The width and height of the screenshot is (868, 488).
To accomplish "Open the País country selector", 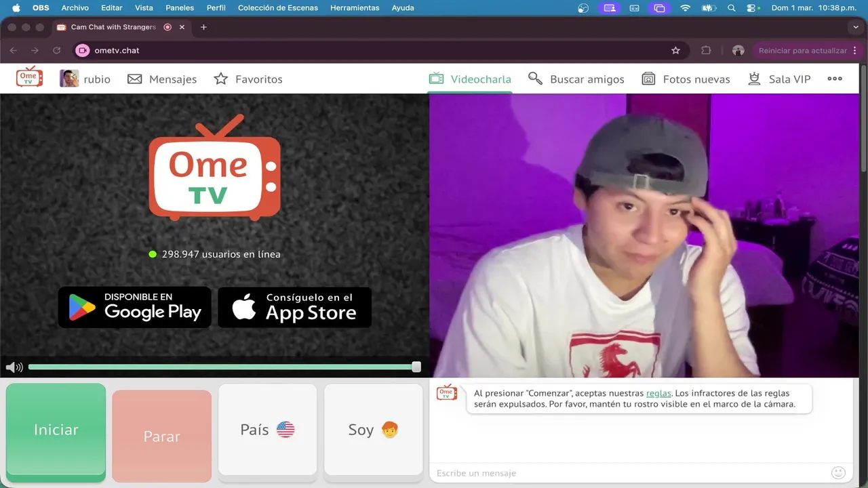I will click(x=268, y=430).
